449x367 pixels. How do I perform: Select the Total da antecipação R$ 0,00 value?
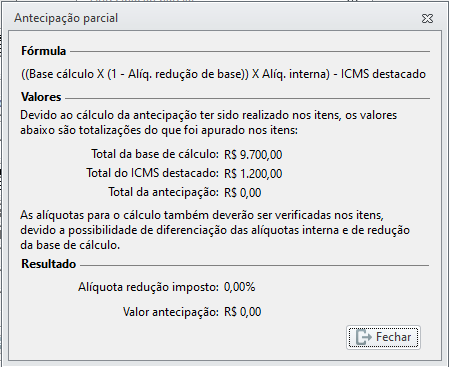242,193
